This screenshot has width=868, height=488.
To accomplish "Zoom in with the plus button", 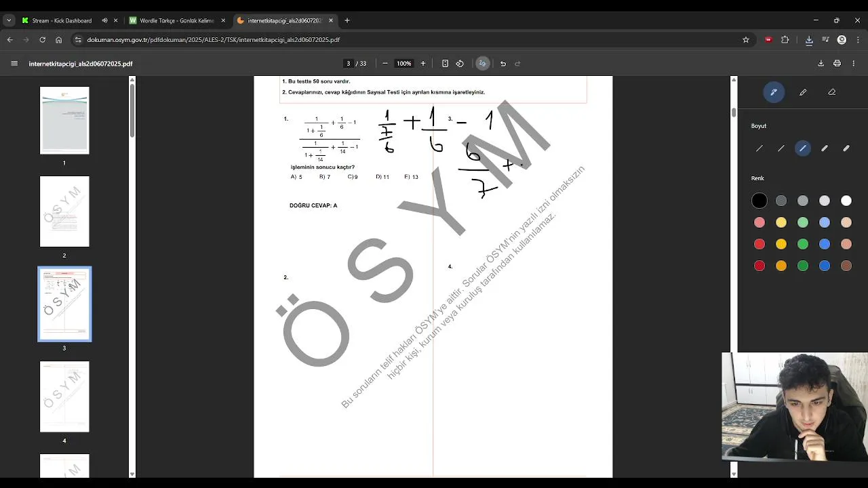I will 423,64.
